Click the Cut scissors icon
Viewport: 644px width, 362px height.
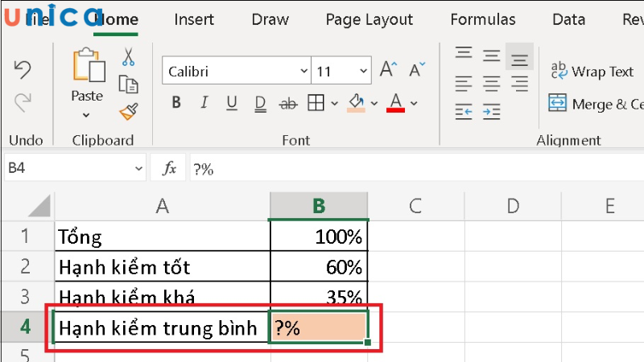(x=128, y=58)
